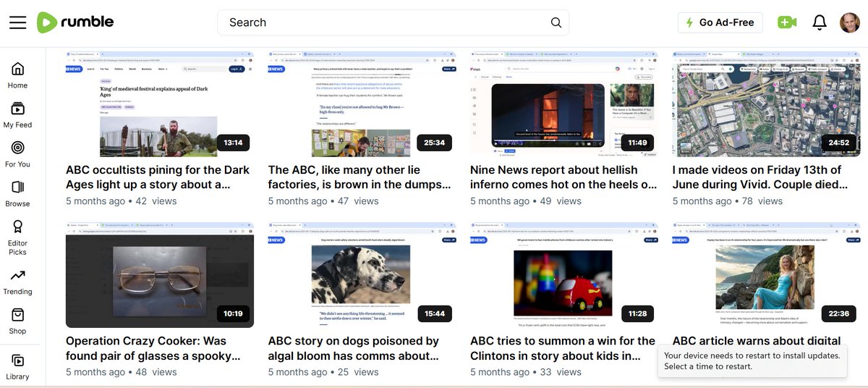Click '5 months ago • 49 views' text
868x388 pixels.
click(x=526, y=201)
